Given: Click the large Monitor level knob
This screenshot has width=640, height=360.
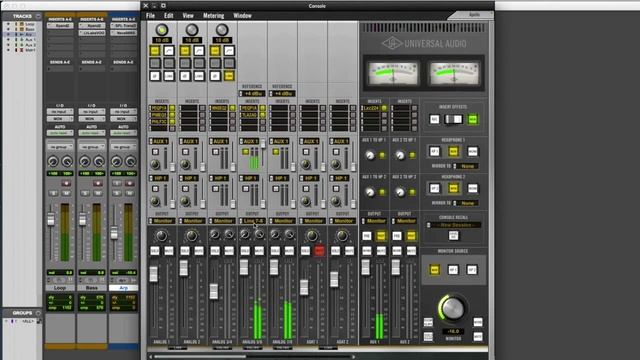Looking at the screenshot, I should pos(452,309).
